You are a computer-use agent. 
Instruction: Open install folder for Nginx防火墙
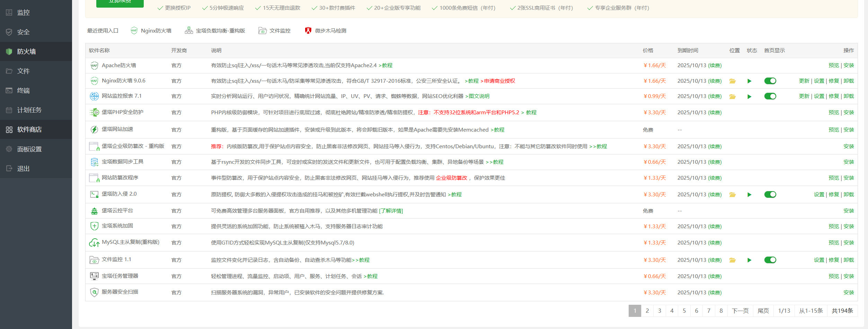(x=733, y=81)
